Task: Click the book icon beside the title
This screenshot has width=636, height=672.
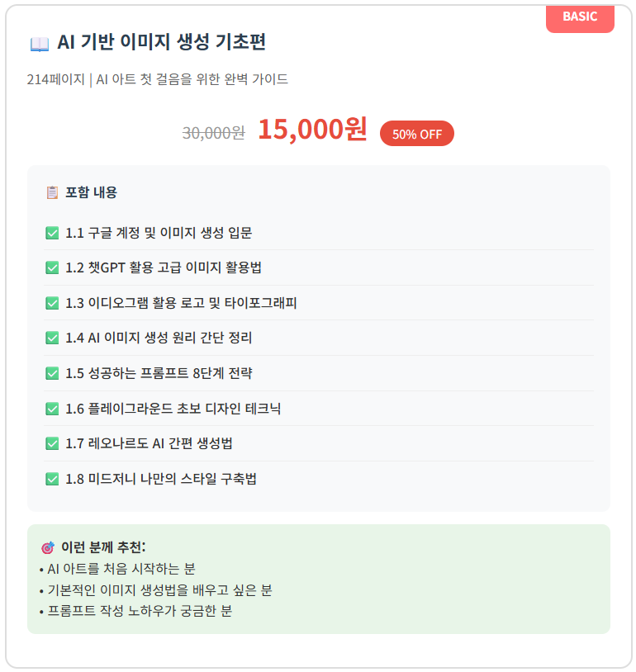Action: 39,44
